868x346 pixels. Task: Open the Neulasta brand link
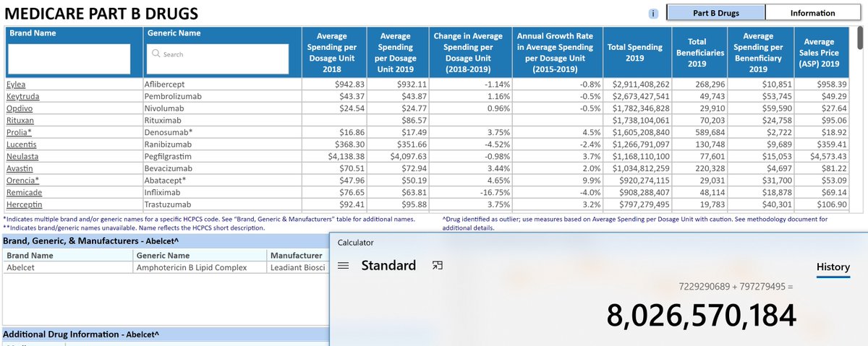pos(22,157)
